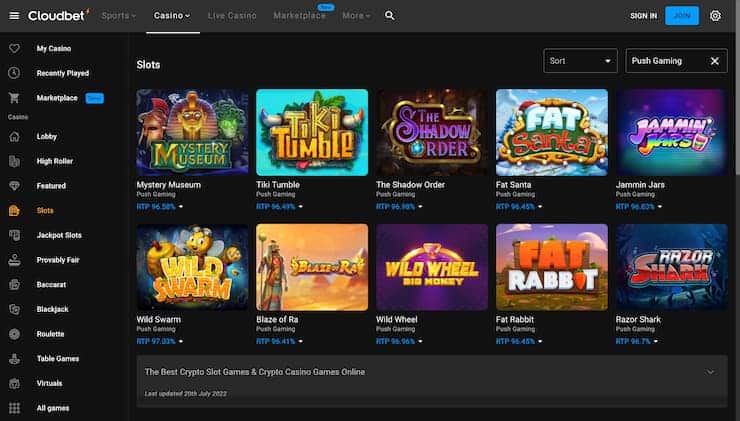
Task: Click the Cloudbet logo
Action: point(58,16)
